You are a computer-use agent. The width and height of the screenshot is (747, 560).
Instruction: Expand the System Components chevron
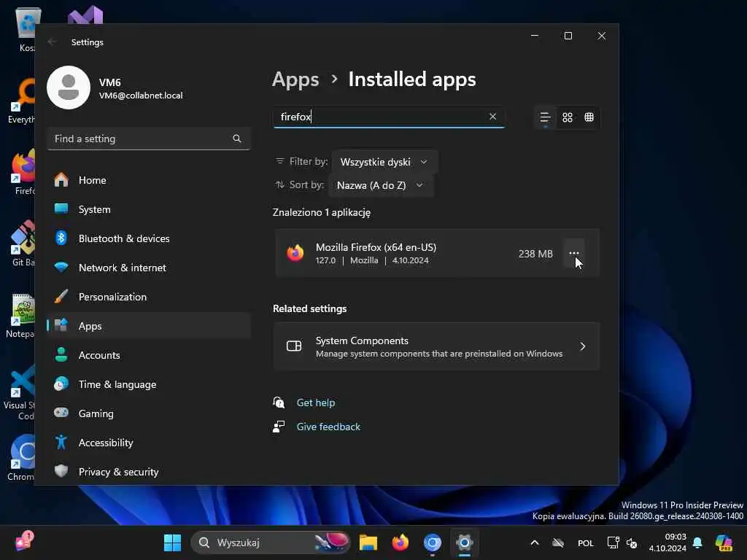click(x=582, y=346)
